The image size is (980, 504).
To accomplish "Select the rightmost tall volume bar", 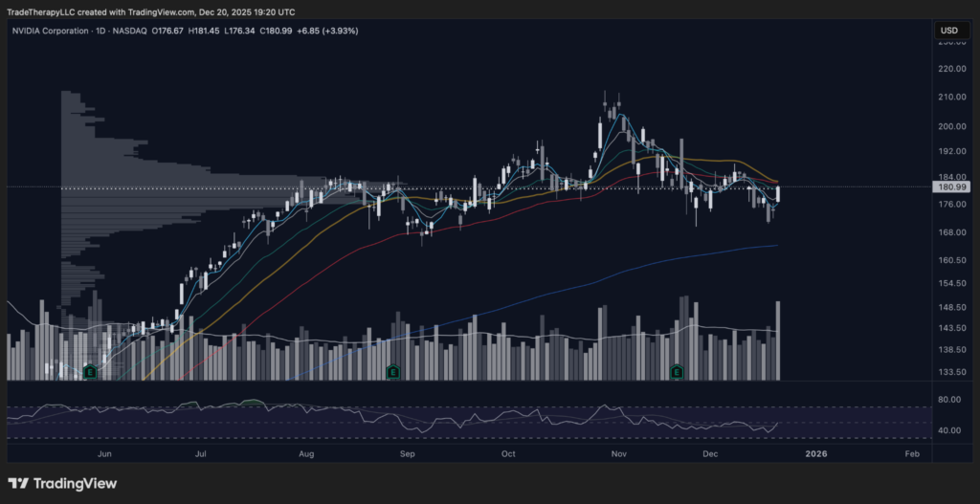I will point(778,340).
